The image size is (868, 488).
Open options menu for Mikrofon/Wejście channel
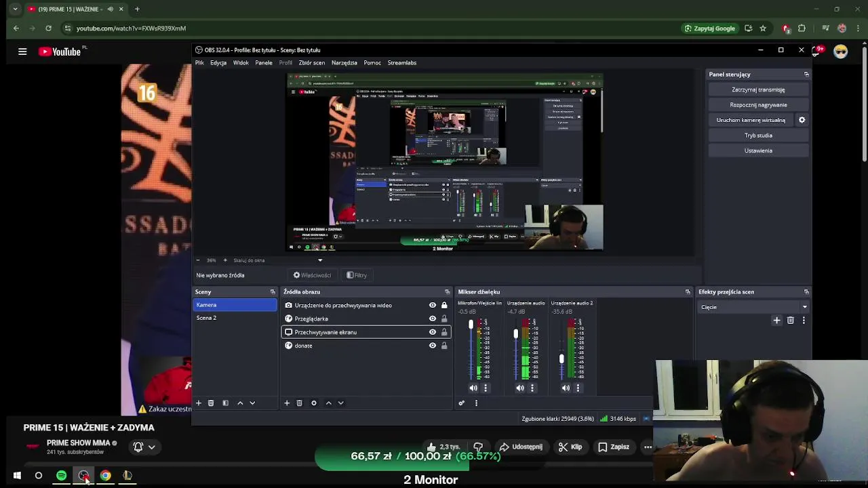[x=486, y=388]
